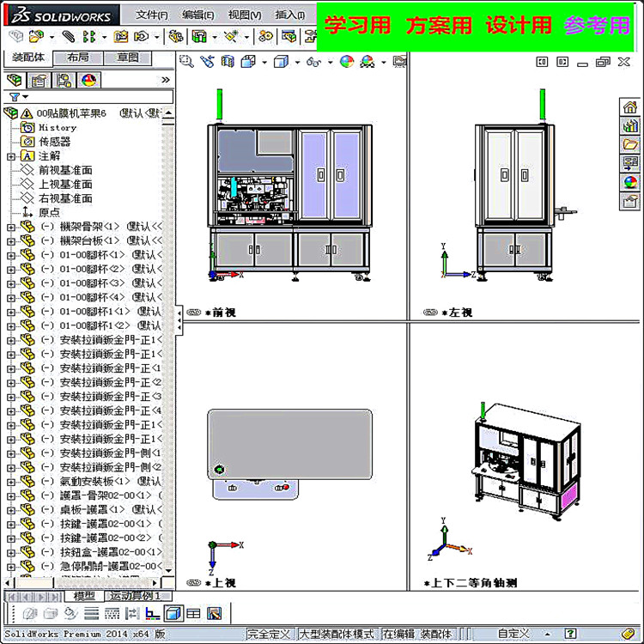Click the tree vertical scrollbar down arrow
644x644 pixels.
pyautogui.click(x=168, y=571)
